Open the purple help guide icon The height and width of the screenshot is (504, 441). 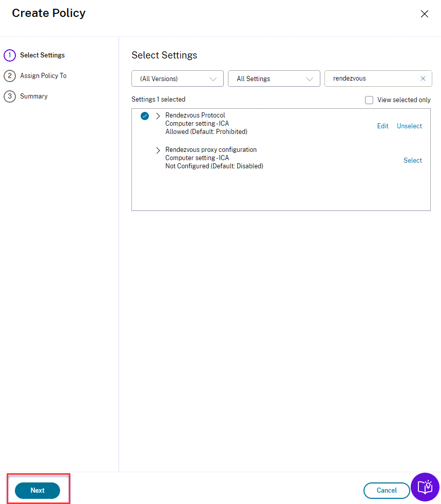tap(425, 487)
